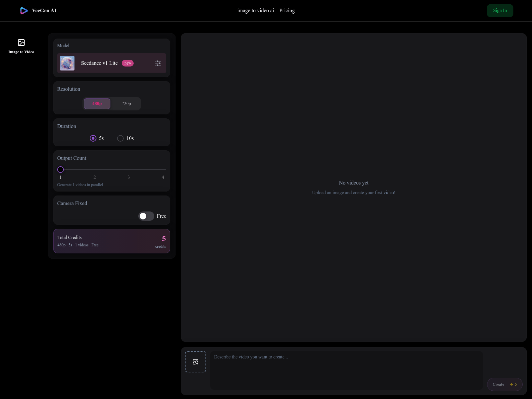Image resolution: width=532 pixels, height=399 pixels.
Task: Switch resolution to 720p
Action: (x=126, y=104)
